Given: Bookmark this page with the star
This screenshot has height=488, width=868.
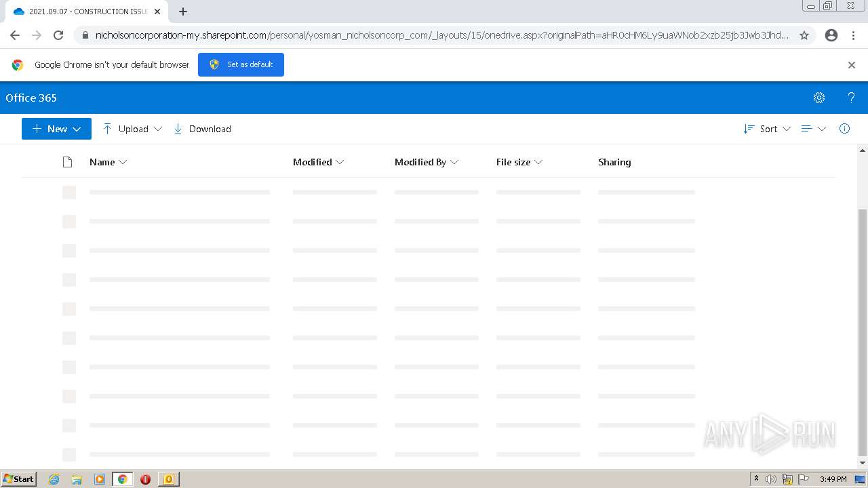Looking at the screenshot, I should point(804,35).
